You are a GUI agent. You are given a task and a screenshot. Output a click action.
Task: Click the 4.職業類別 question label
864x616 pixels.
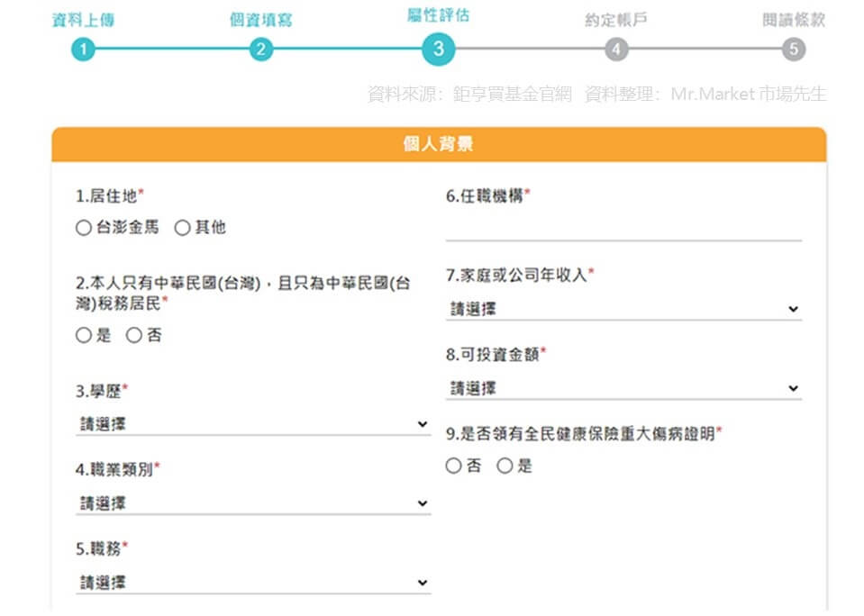(117, 469)
